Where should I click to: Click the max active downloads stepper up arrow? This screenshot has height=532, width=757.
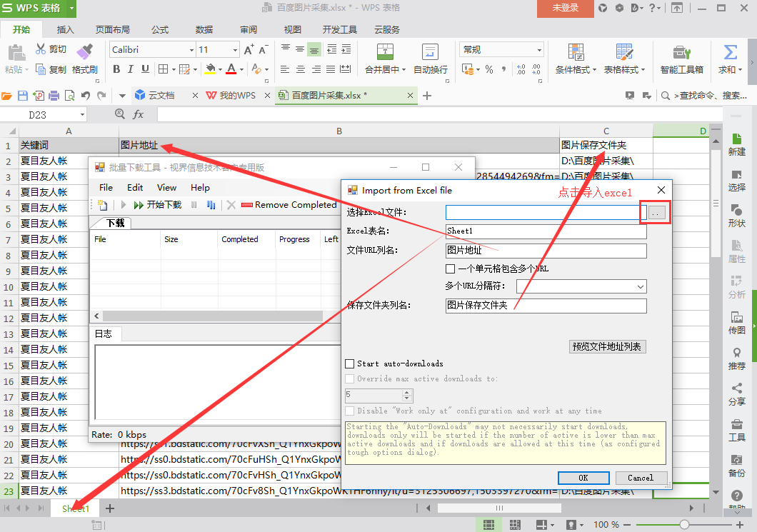pos(407,393)
